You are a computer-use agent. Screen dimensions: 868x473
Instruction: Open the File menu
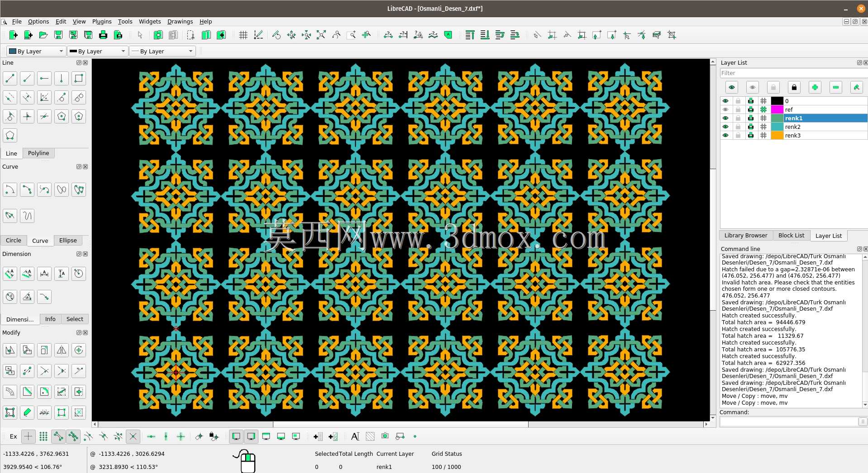click(x=17, y=21)
